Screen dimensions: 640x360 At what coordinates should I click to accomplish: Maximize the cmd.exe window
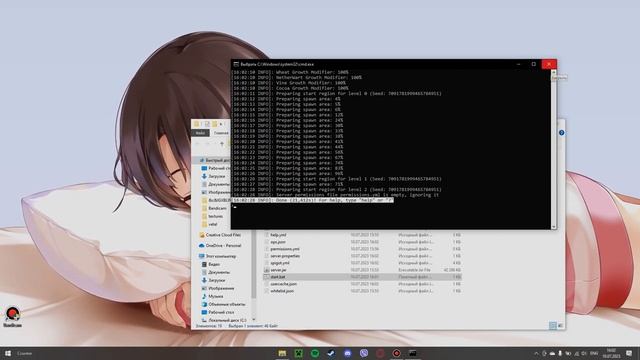(x=533, y=64)
